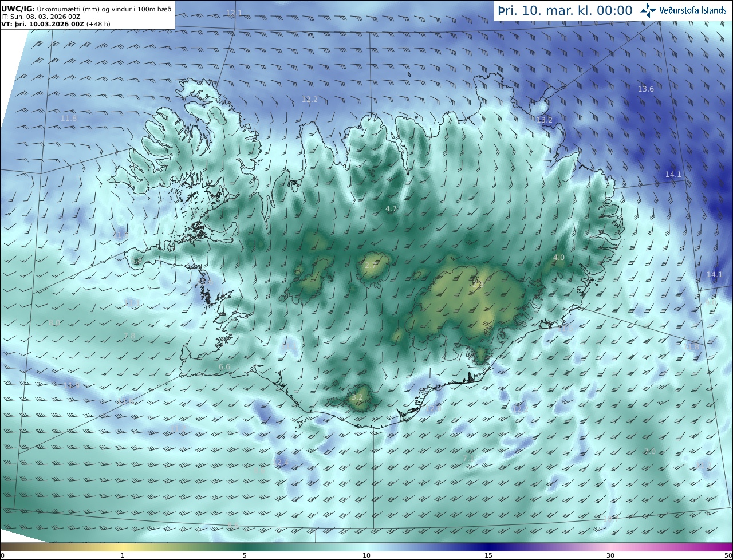
Task: Click the colorbar tick label '15'
Action: coord(488,555)
